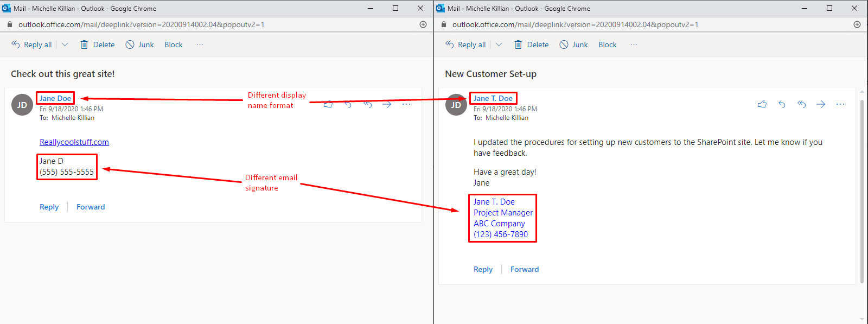Click forward arrow icon in New Customer Set-up message header
This screenshot has height=324, width=868.
(821, 104)
